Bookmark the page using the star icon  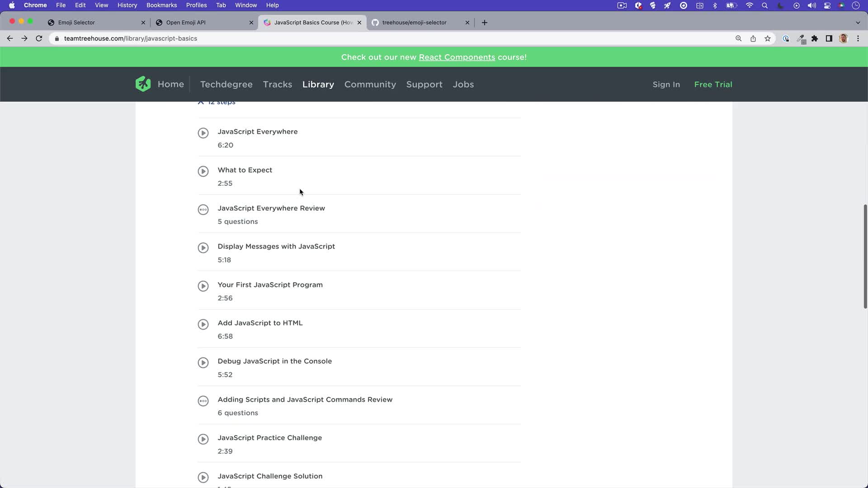767,38
